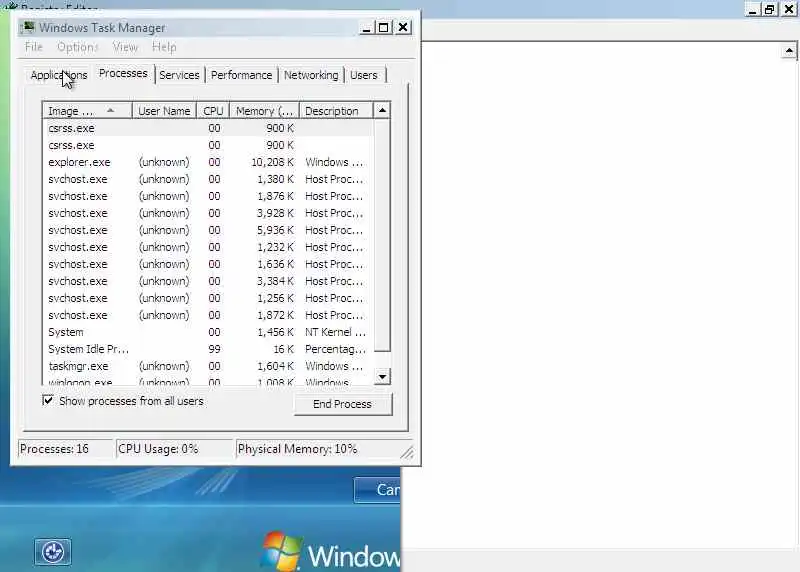Click the End Process button
The height and width of the screenshot is (572, 800).
click(342, 404)
